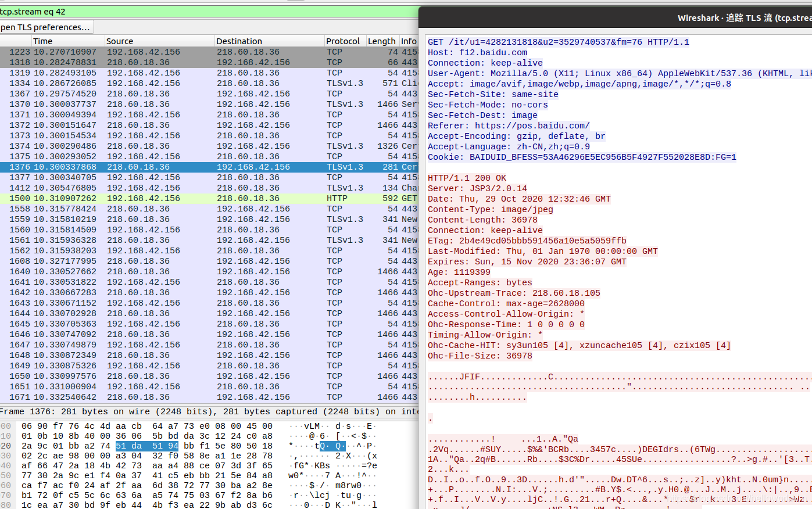Click the 'Age: 1119399' line
Image resolution: width=812 pixels, height=509 pixels.
(x=459, y=272)
